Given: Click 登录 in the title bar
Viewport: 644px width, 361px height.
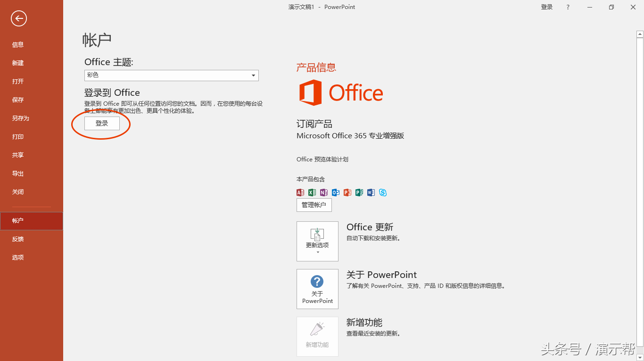Looking at the screenshot, I should pos(547,7).
